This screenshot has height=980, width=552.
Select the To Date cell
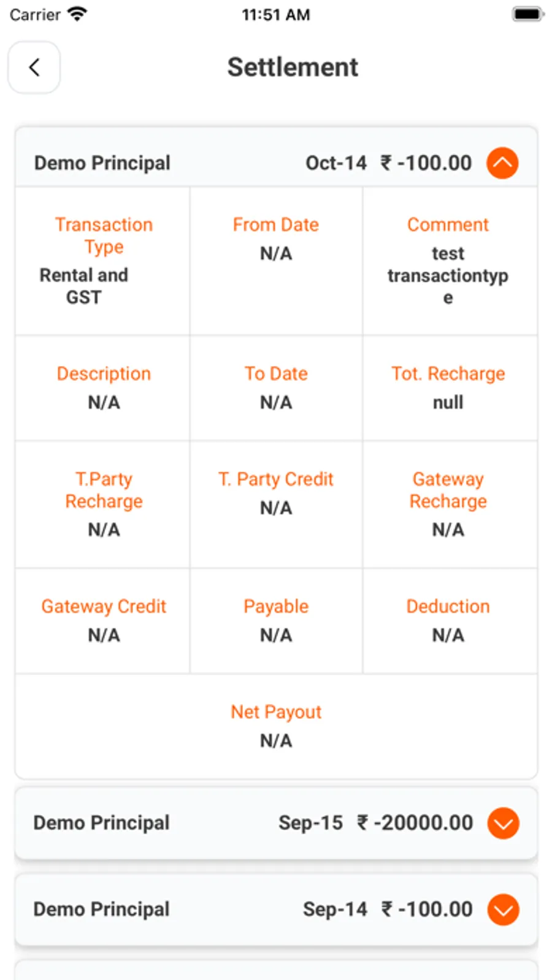point(276,388)
